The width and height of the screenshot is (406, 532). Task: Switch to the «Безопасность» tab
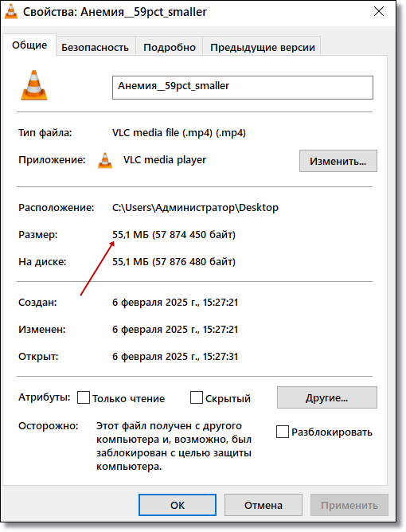pos(96,47)
